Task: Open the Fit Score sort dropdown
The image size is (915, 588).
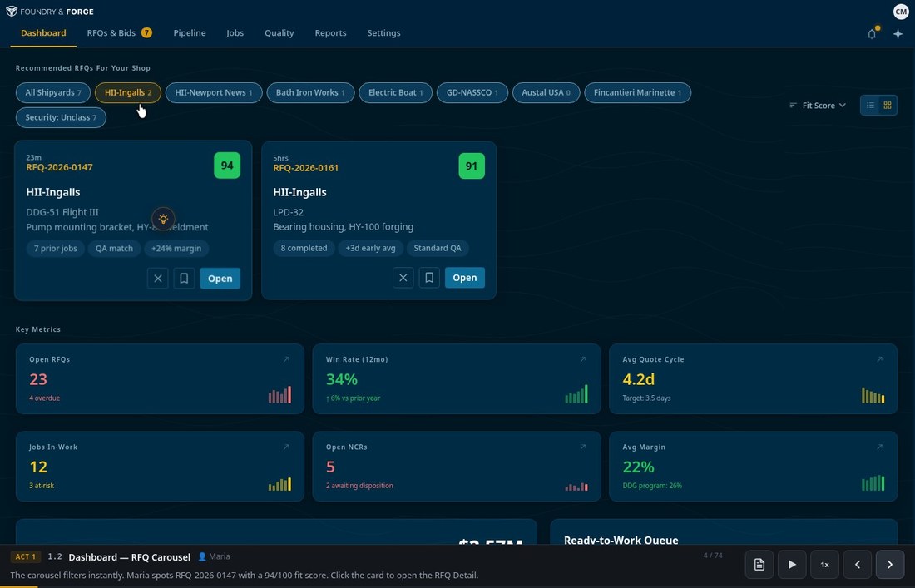Action: click(x=819, y=105)
